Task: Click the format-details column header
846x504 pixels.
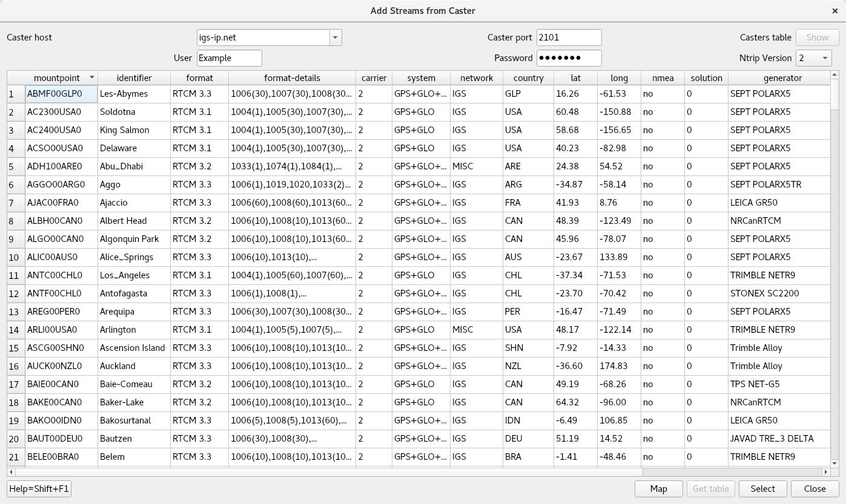Action: (x=292, y=78)
